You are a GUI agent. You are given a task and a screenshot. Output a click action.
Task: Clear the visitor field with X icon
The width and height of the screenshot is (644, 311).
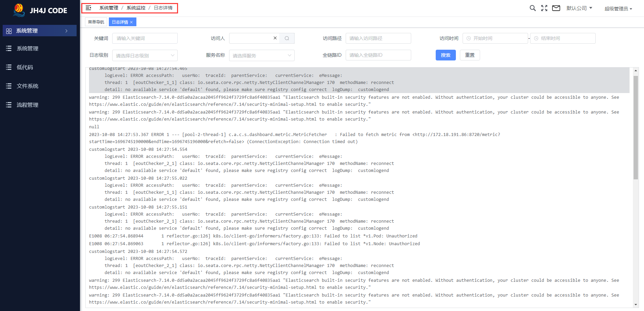pos(275,38)
